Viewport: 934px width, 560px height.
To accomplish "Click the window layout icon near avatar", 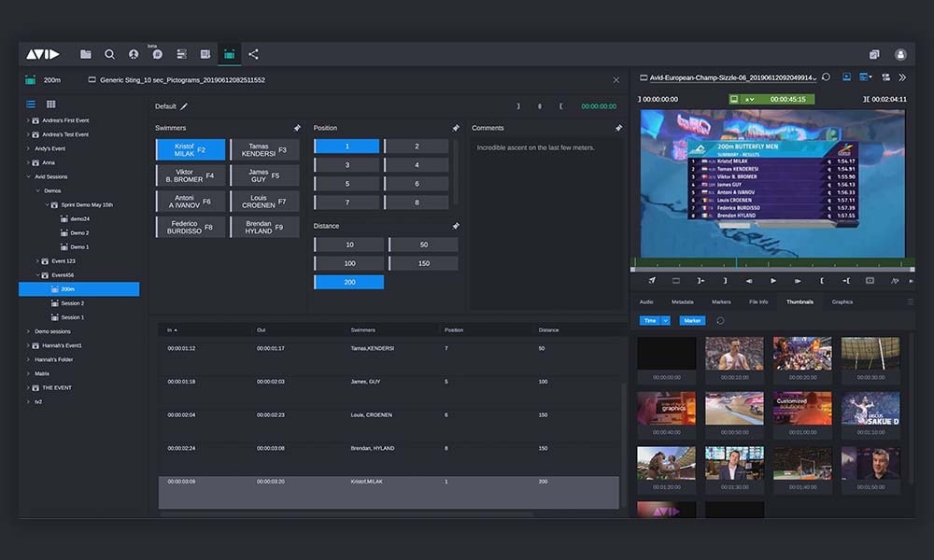I will coord(874,54).
